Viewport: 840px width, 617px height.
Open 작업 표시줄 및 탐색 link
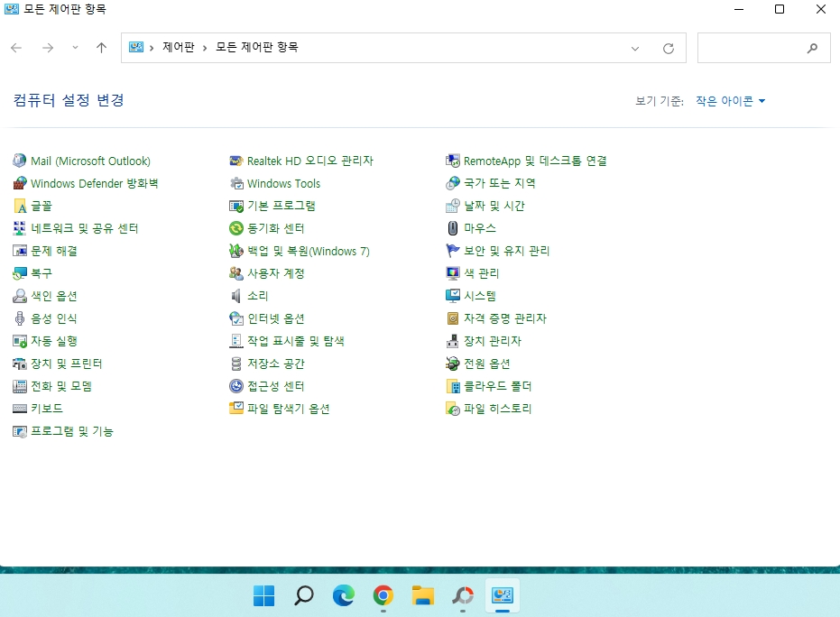point(296,341)
